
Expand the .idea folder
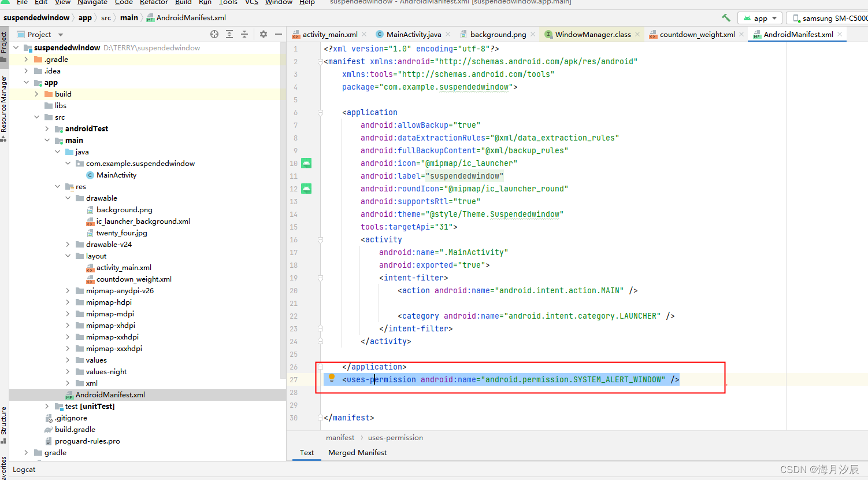click(x=26, y=71)
